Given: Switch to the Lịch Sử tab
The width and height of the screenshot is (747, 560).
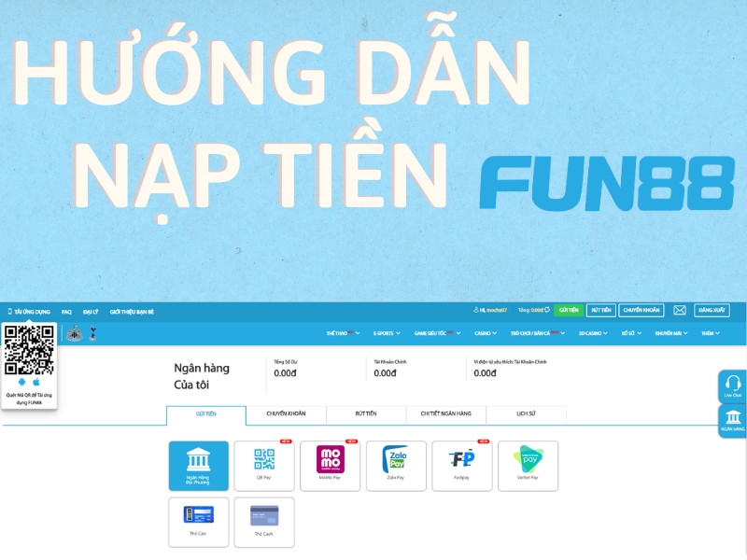Looking at the screenshot, I should click(526, 413).
